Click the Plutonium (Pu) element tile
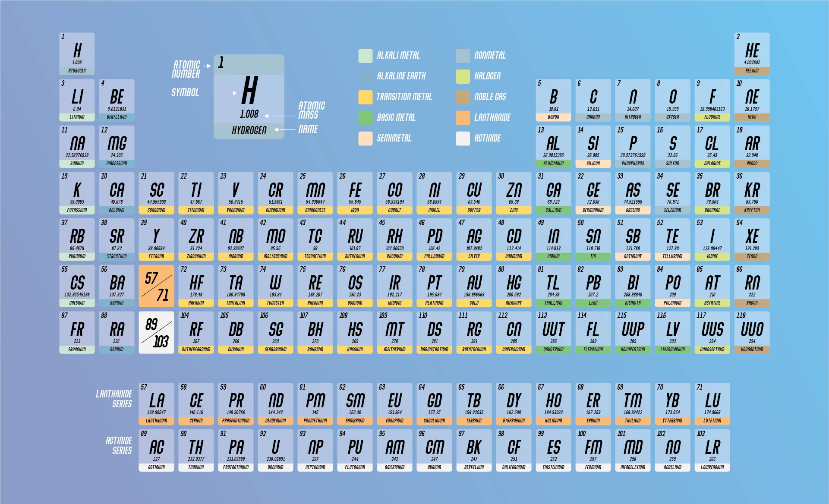This screenshot has height=504, width=829. click(355, 450)
